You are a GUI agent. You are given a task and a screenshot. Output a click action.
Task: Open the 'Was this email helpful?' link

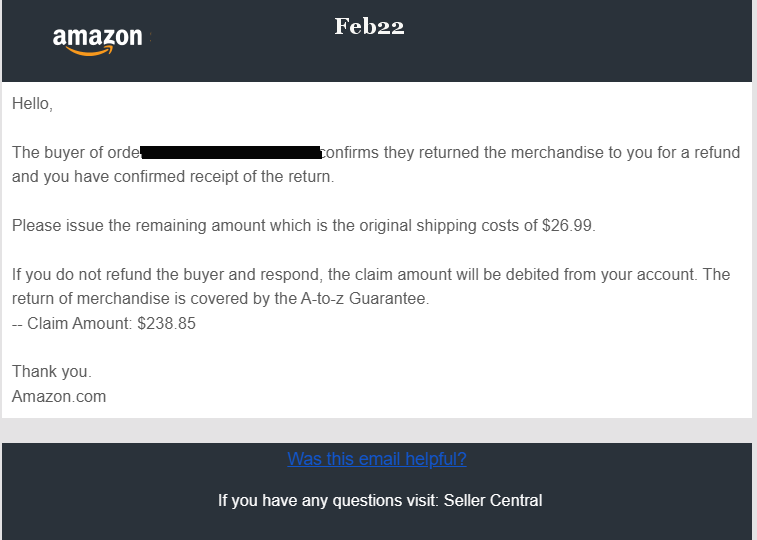pyautogui.click(x=377, y=458)
